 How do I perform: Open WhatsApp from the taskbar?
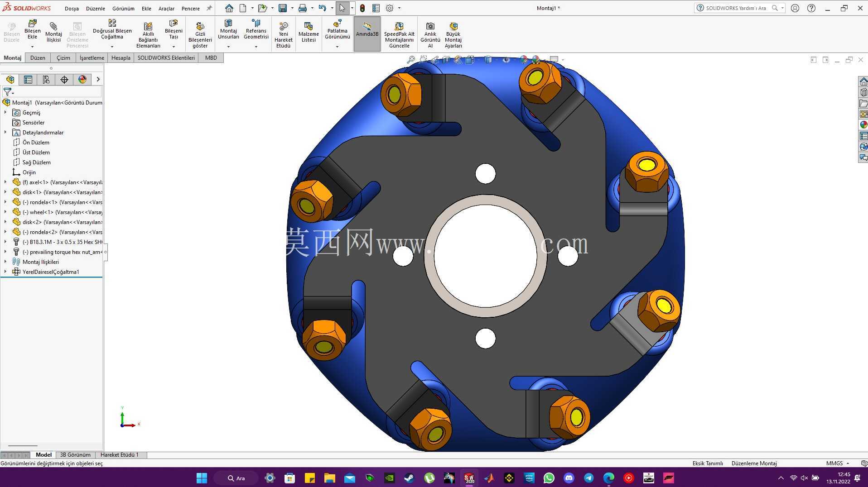point(549,478)
